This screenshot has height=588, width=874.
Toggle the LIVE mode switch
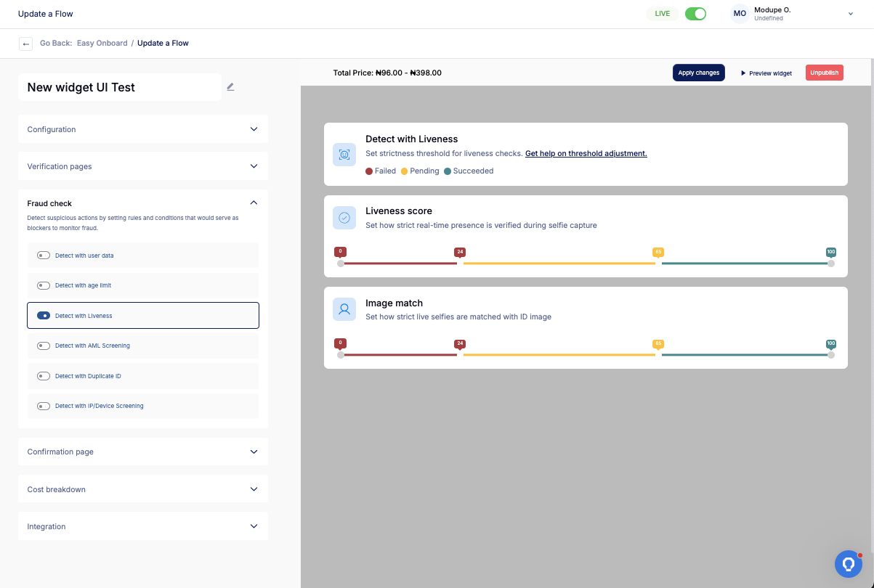click(x=695, y=14)
